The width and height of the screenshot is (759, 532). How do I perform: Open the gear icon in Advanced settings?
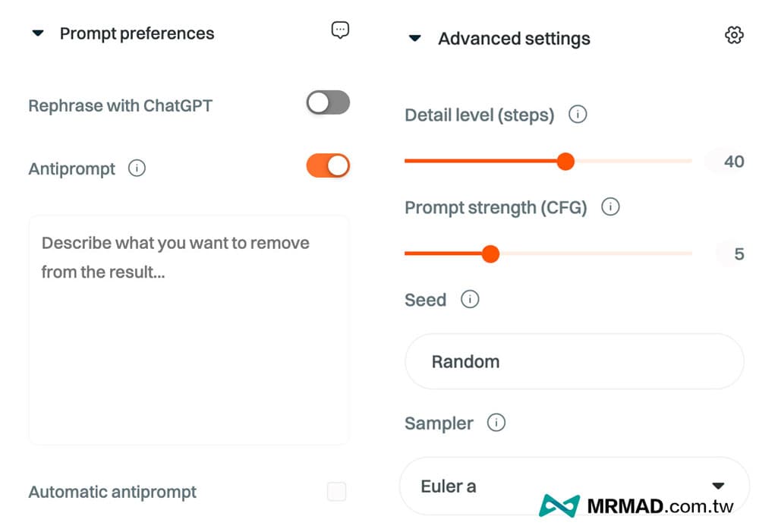tap(734, 36)
